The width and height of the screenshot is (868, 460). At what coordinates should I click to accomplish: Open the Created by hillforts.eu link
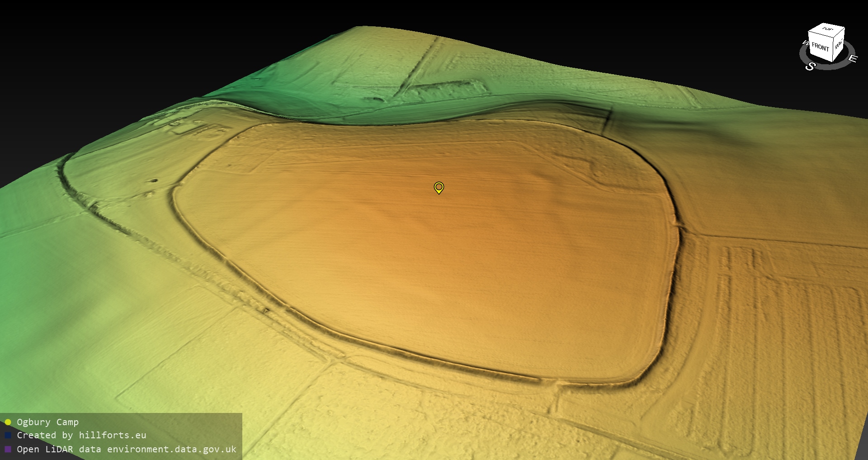point(81,435)
